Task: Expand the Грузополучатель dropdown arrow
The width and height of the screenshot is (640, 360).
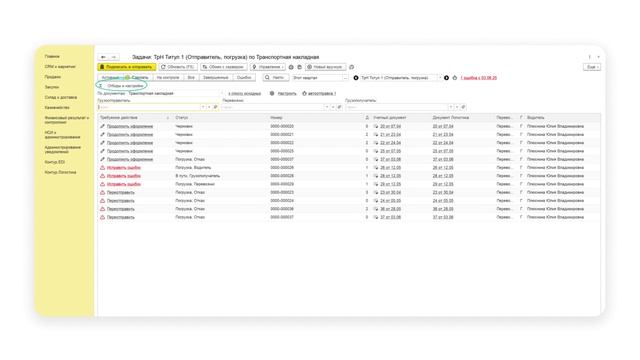Action: [x=451, y=107]
